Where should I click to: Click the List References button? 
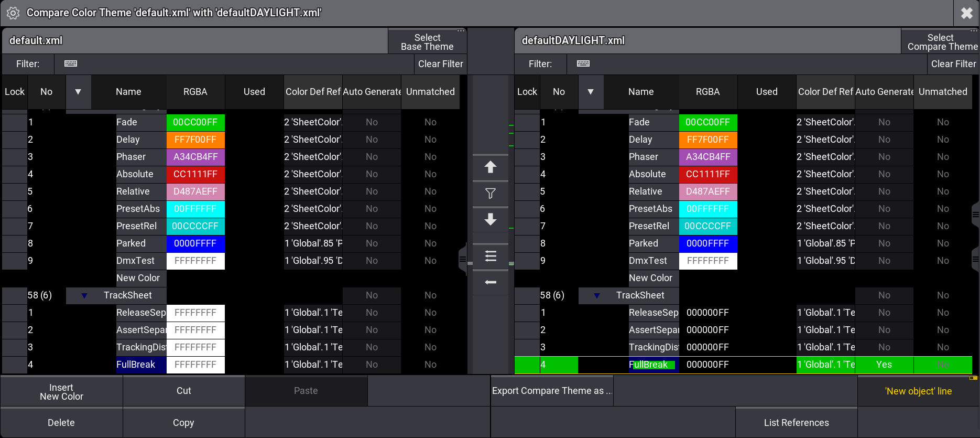click(796, 423)
